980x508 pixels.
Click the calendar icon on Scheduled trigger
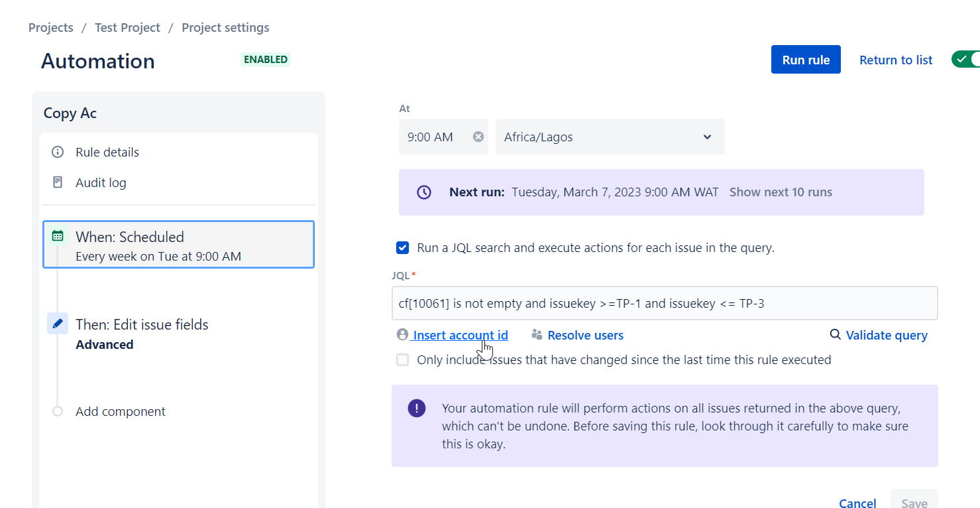[58, 236]
